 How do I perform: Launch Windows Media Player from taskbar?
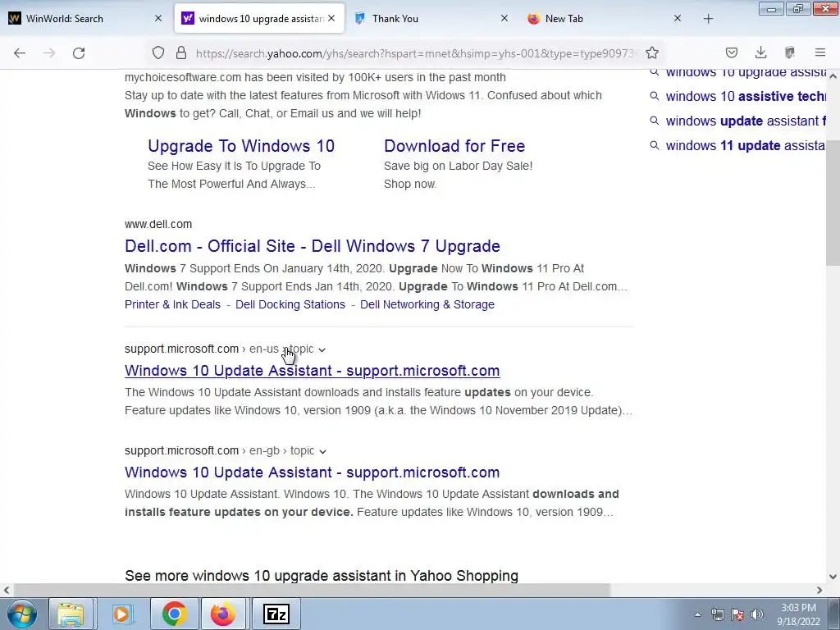click(x=121, y=614)
